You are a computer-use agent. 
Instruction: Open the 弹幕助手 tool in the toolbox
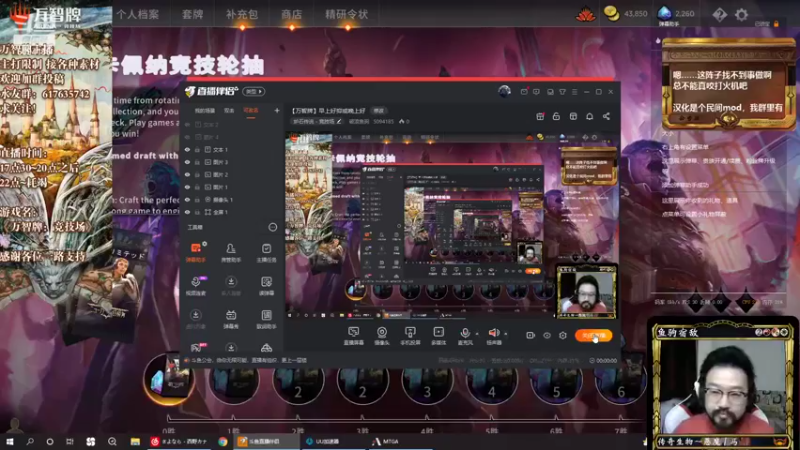point(195,252)
